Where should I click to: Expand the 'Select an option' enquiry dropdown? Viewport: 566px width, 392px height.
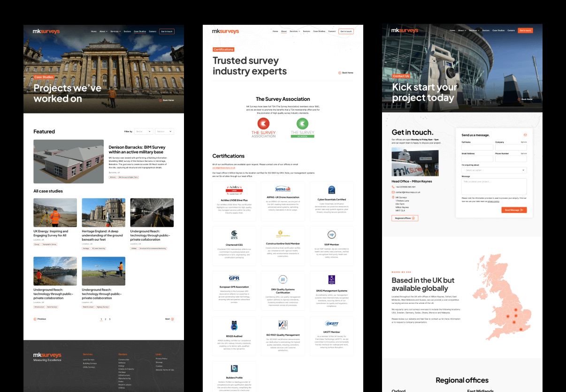(x=494, y=170)
